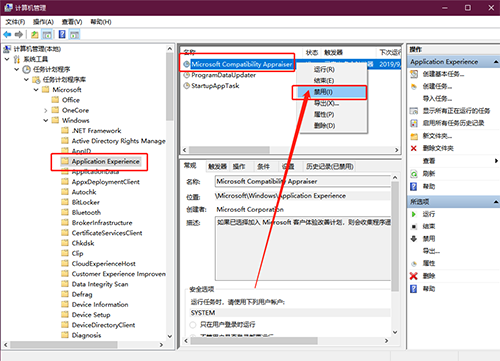Click 结束 in the 所选项 actions section

429,226
